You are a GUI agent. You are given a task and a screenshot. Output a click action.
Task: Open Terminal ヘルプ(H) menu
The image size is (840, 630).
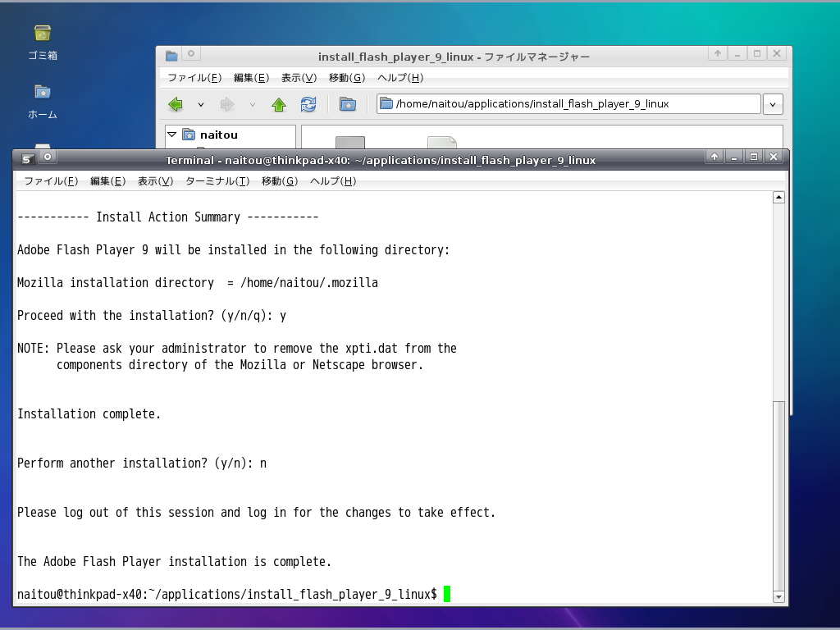[x=333, y=181]
